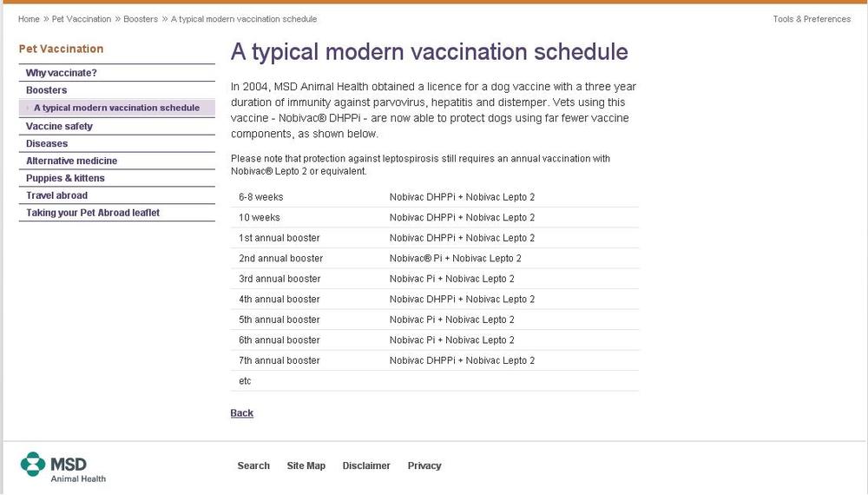
Task: Navigate to Boosters in the breadcrumb trail
Action: (x=141, y=19)
